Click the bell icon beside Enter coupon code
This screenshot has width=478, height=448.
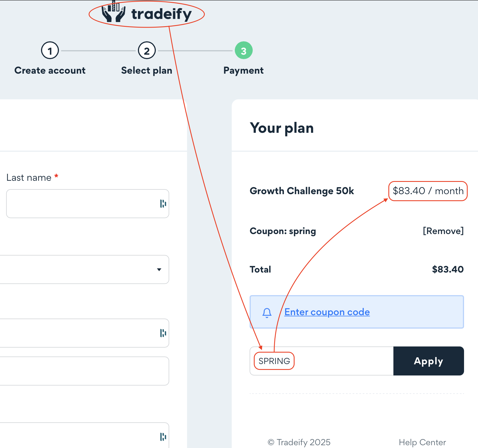pos(267,312)
